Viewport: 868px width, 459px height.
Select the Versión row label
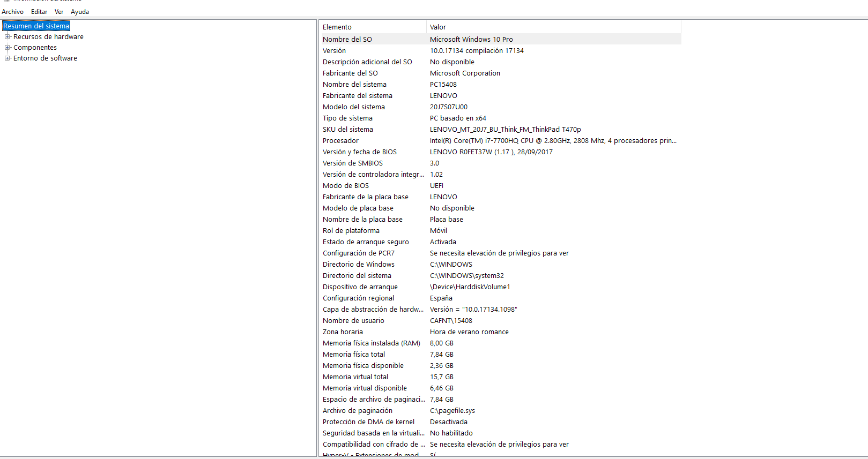334,50
